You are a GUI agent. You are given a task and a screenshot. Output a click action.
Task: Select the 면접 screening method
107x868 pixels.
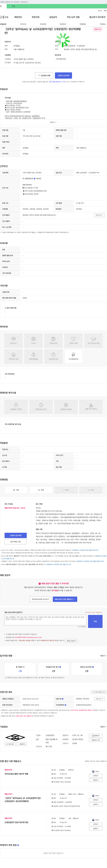pyautogui.click(x=41, y=490)
